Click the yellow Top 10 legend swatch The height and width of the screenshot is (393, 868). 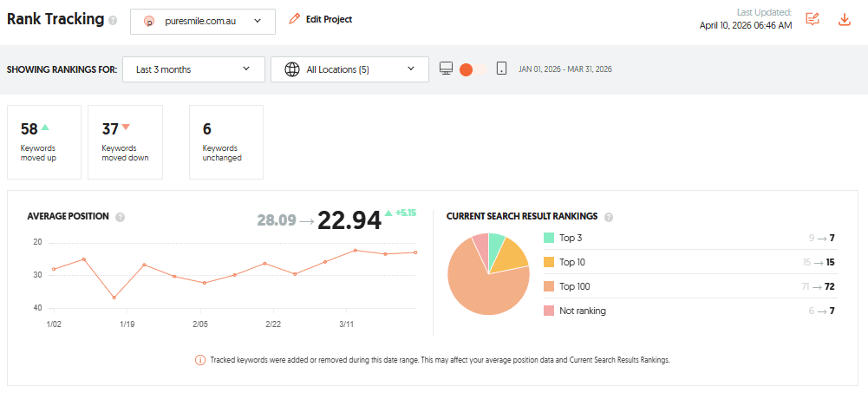point(549,262)
